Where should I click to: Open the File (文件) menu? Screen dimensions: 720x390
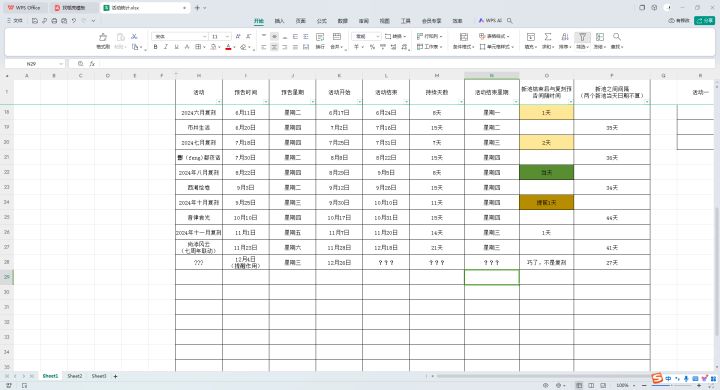(x=15, y=21)
